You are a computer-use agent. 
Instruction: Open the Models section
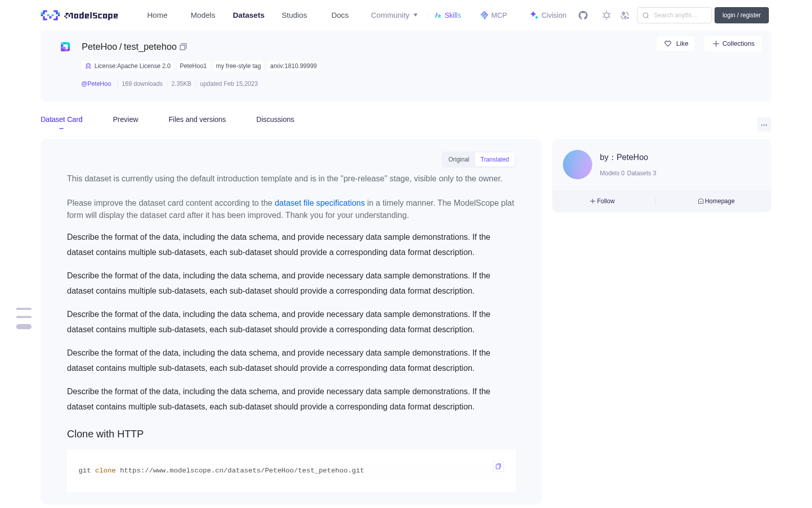tap(203, 15)
